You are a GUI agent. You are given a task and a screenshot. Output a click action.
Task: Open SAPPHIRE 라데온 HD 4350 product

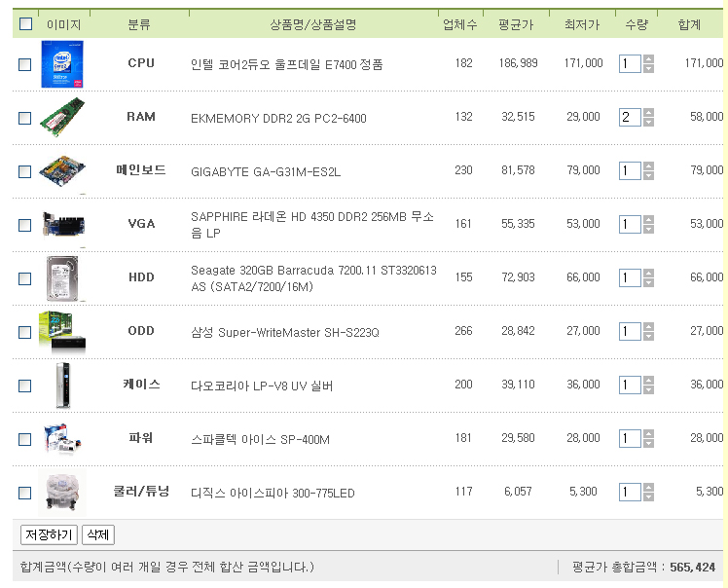(312, 225)
